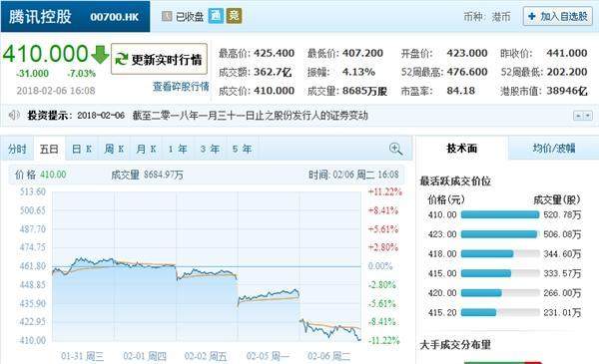
Task: Collapse the 投资提示 ticker with minus toggle
Action: (x=578, y=116)
